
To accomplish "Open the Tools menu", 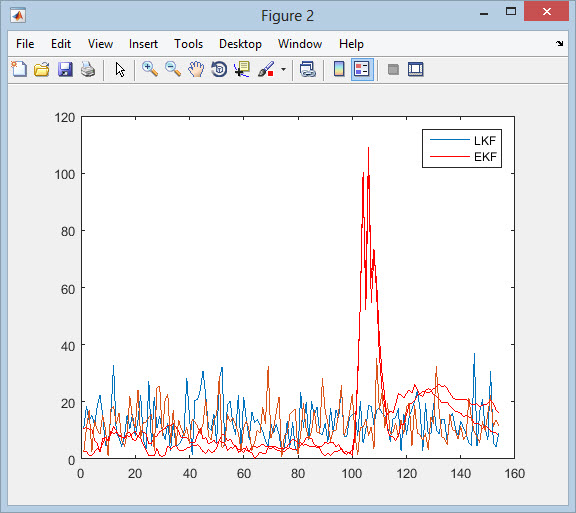I will coord(188,44).
